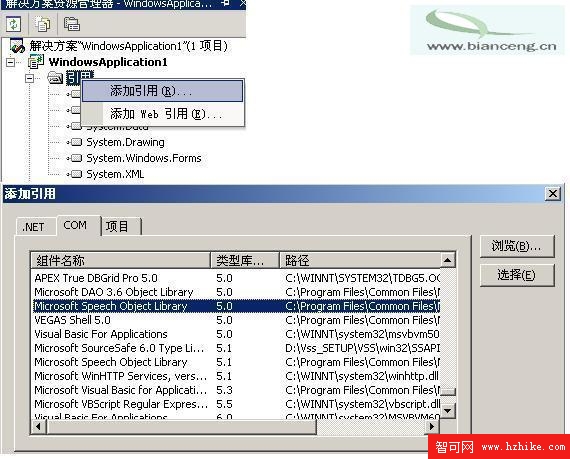
Task: Click path C:\WINNT\system32\winhttp.dll cell
Action: pos(362,376)
